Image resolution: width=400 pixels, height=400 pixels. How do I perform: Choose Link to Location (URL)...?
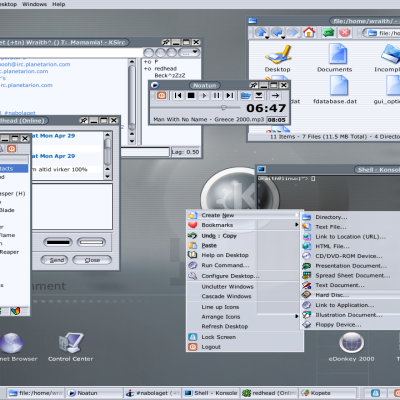(351, 237)
